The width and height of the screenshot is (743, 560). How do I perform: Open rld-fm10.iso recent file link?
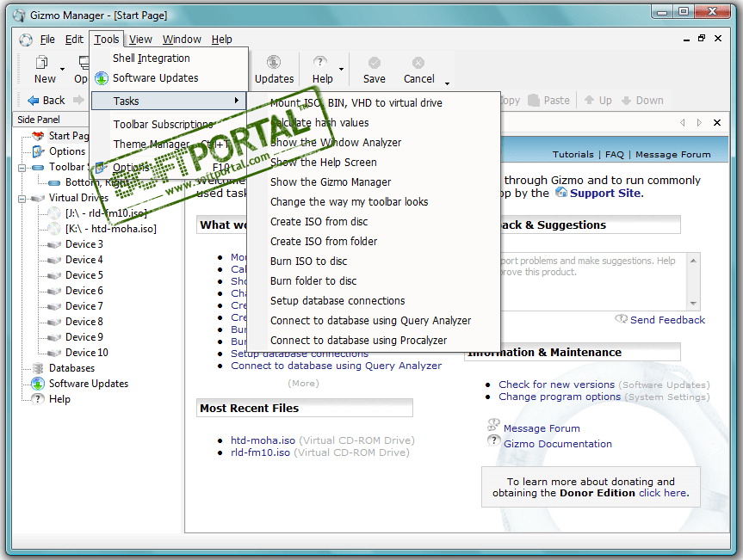[260, 452]
